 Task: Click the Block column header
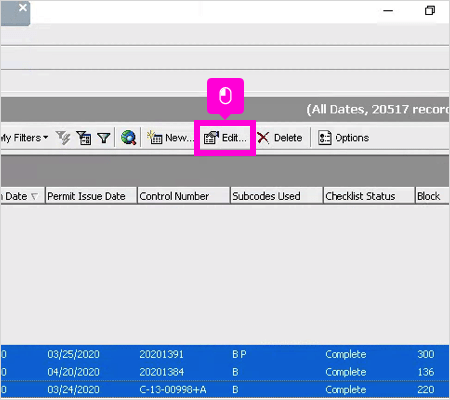[432, 196]
